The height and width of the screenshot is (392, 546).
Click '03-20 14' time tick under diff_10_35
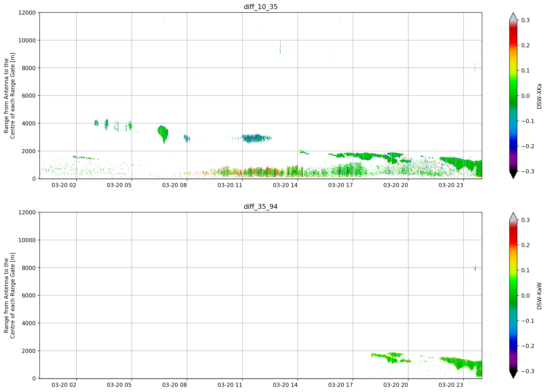[x=285, y=185]
